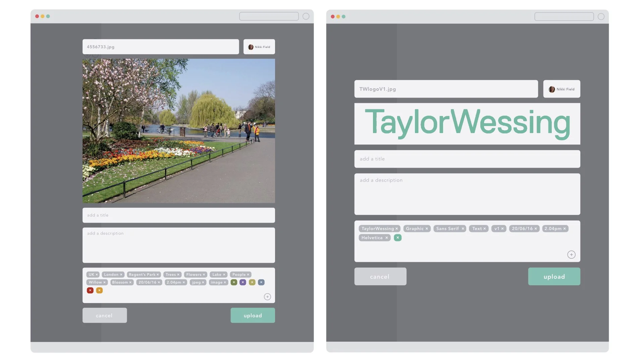
Task: Cancel the TWlogoV1.jpg upload
Action: (x=380, y=277)
